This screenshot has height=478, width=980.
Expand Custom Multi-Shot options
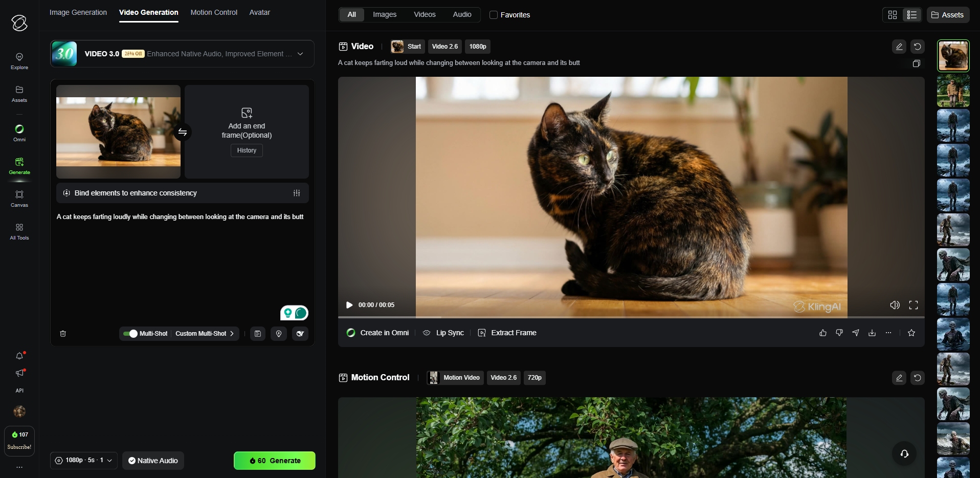click(x=205, y=334)
